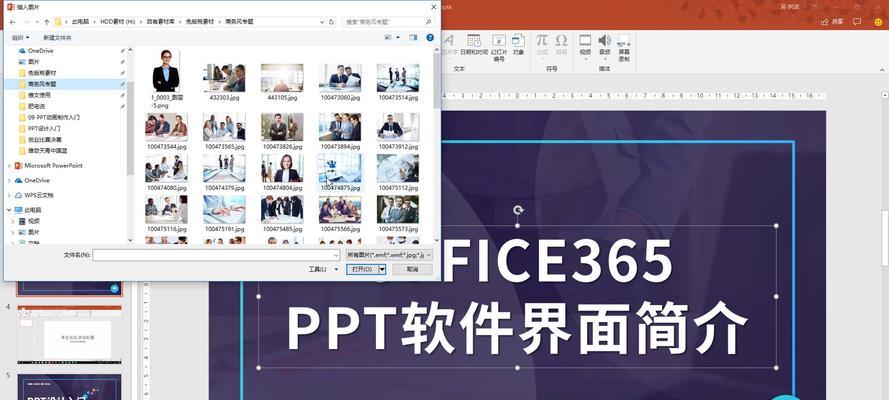Click the smiley feedback icon
Image resolution: width=889 pixels, height=400 pixels.
(x=879, y=22)
